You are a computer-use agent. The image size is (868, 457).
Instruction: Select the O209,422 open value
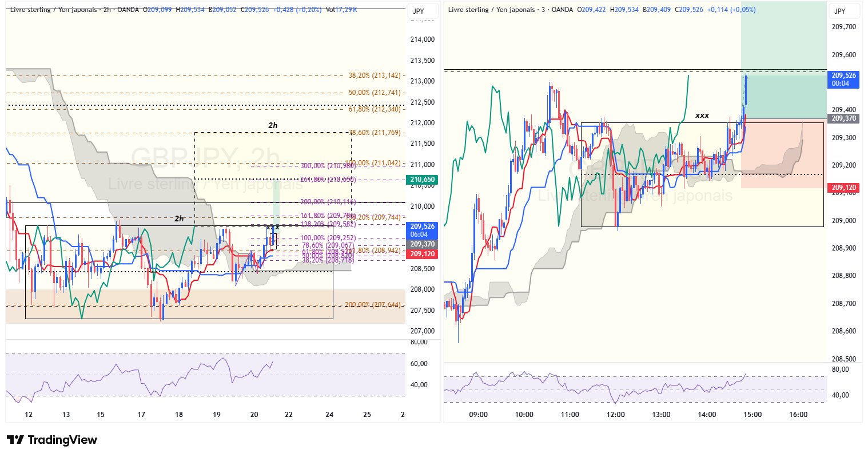point(592,10)
